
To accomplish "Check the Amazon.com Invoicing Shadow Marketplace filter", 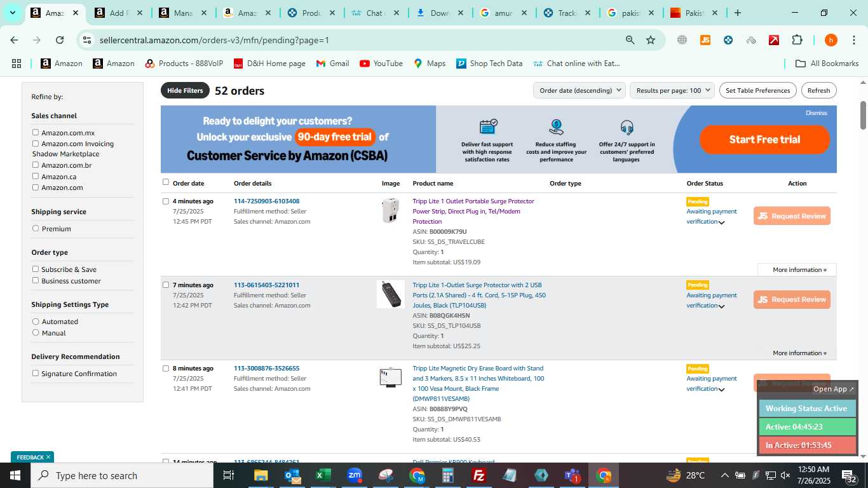I will tap(36, 144).
